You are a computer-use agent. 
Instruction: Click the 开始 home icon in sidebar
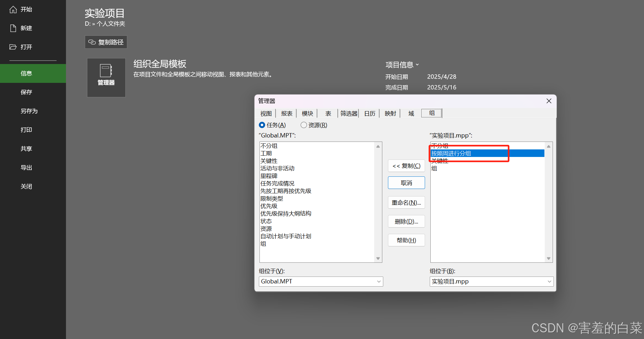click(x=13, y=9)
